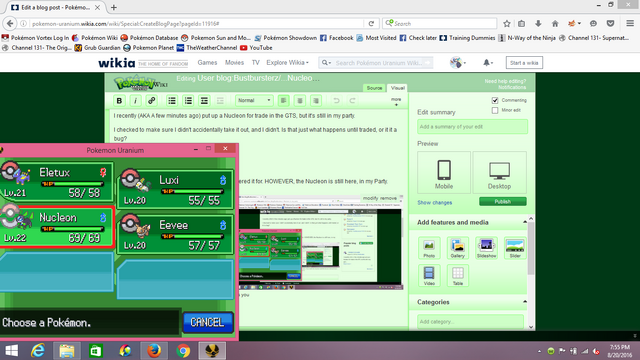Open the Show changes link

(435, 202)
